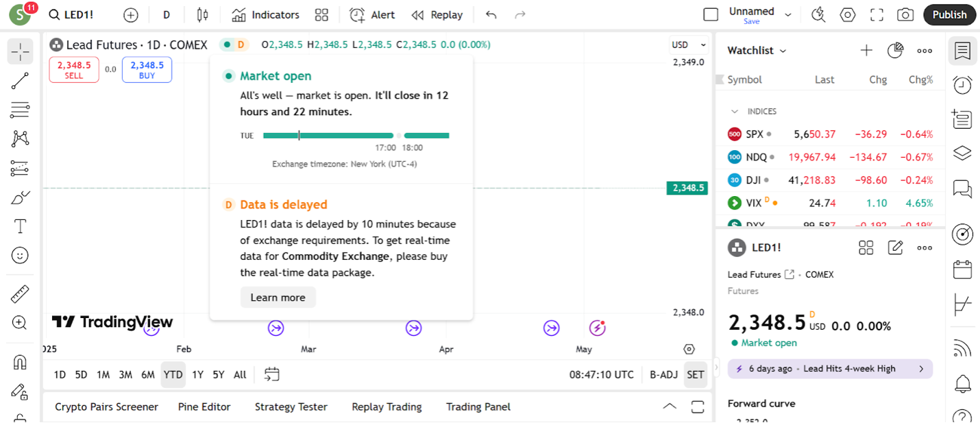
Task: Open chart axis settings gear icon
Action: point(689,349)
